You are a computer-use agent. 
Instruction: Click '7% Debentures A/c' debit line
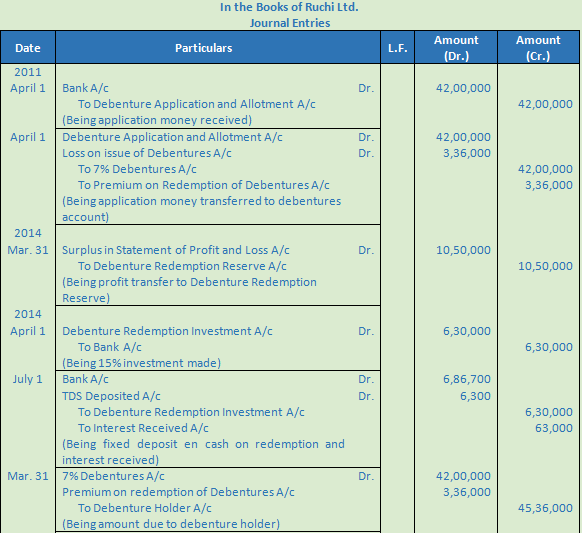coord(113,476)
